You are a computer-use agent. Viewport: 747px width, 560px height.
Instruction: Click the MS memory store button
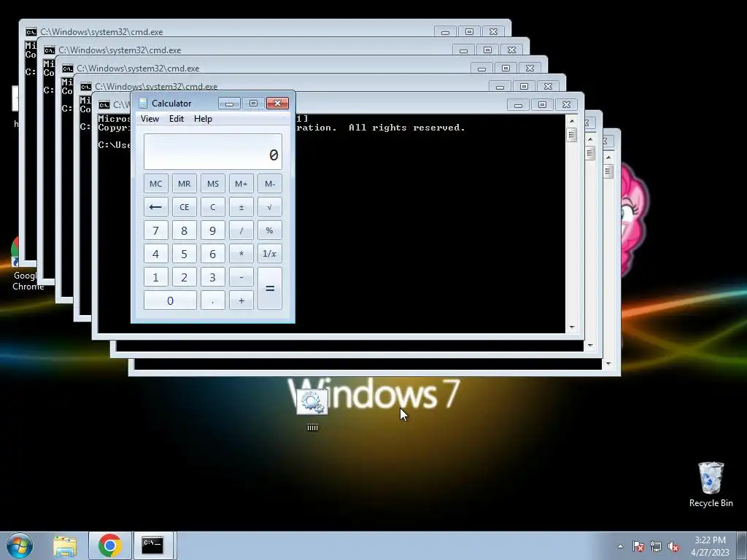[x=213, y=184]
